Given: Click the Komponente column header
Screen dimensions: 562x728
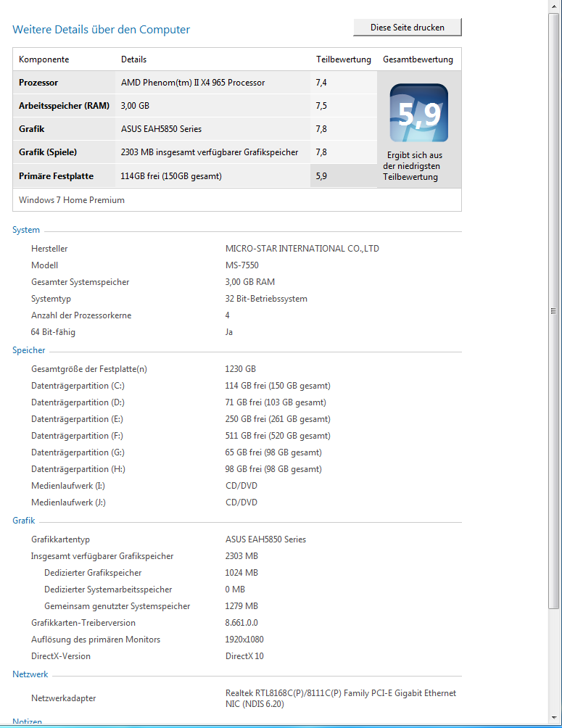Looking at the screenshot, I should (x=44, y=59).
